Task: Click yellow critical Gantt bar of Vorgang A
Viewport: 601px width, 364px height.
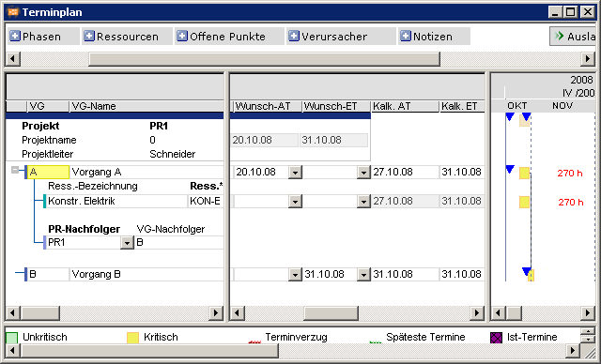Action: (524, 173)
